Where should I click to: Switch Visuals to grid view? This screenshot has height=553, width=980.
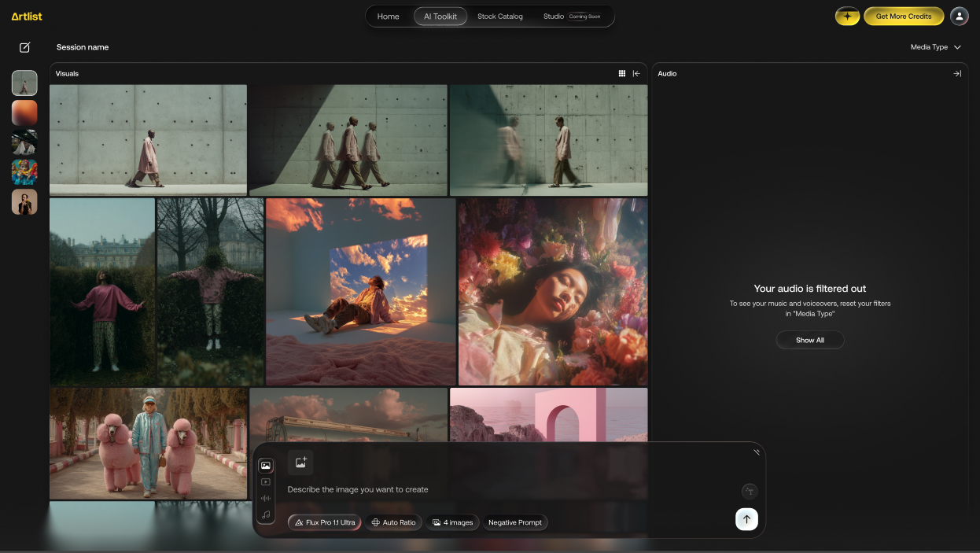pos(622,73)
